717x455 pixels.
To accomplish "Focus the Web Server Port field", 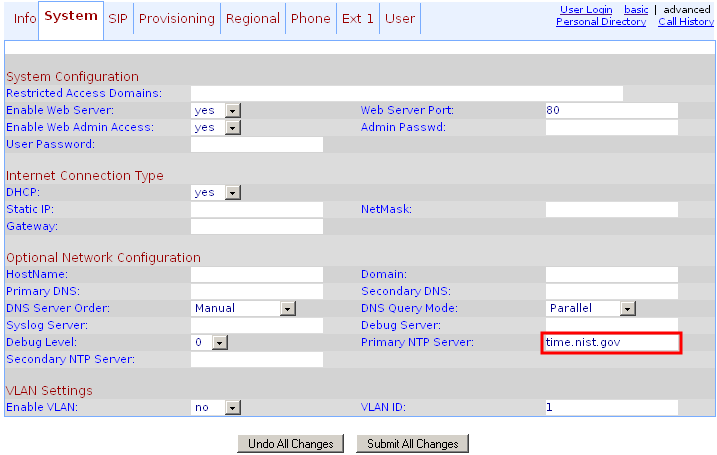I will pyautogui.click(x=611, y=110).
